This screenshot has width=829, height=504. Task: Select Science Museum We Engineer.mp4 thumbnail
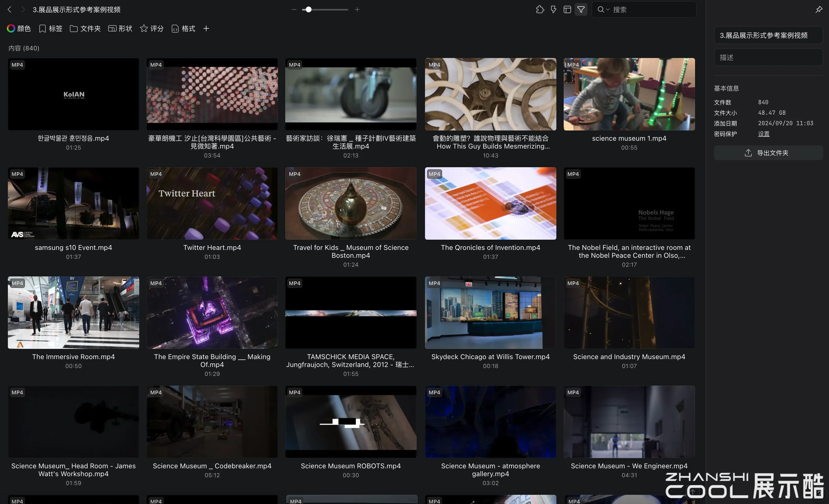pyautogui.click(x=629, y=422)
